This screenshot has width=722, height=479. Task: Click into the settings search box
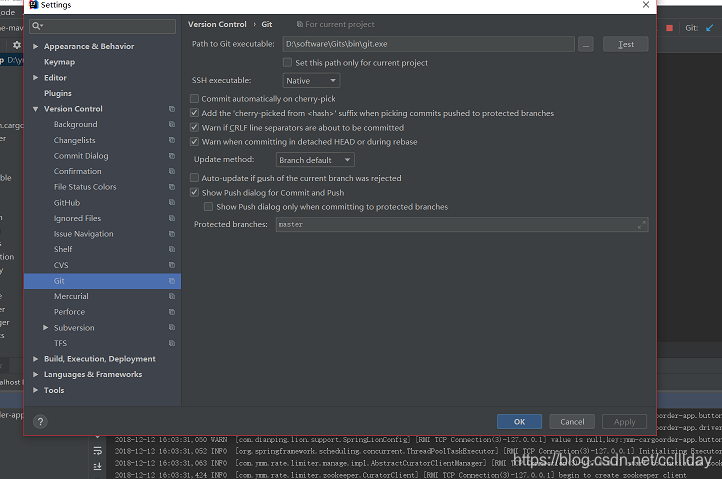pos(102,26)
